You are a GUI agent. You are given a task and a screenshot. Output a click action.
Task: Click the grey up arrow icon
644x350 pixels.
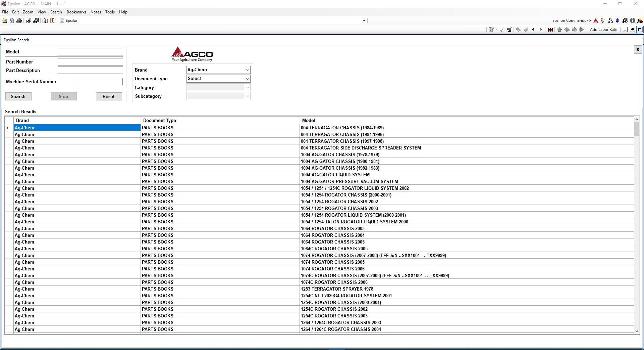point(559,30)
